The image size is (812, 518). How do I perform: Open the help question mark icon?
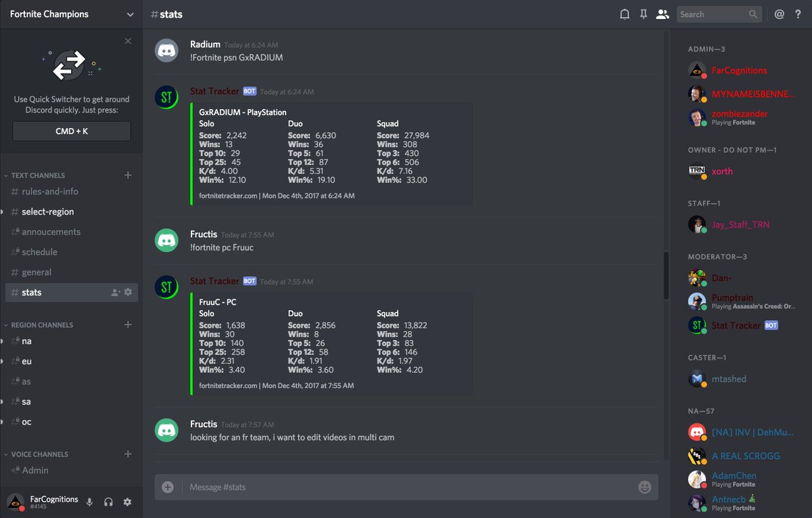coord(797,14)
